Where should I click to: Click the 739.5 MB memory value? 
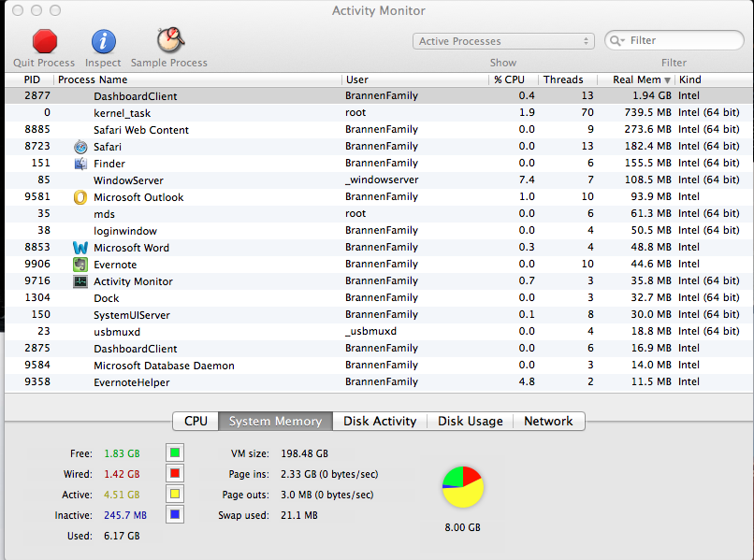click(x=647, y=112)
